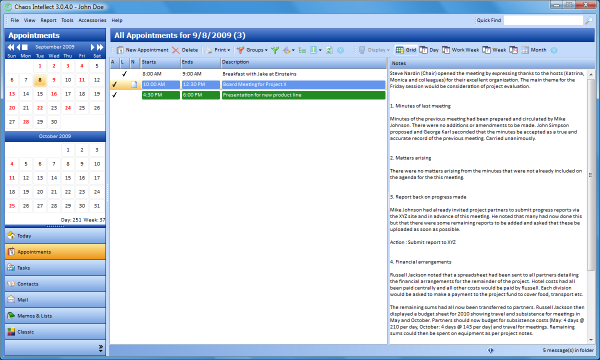Toggle the check mark on Breakfast with Jake row
Screen dimensions: 600x360
[124, 74]
